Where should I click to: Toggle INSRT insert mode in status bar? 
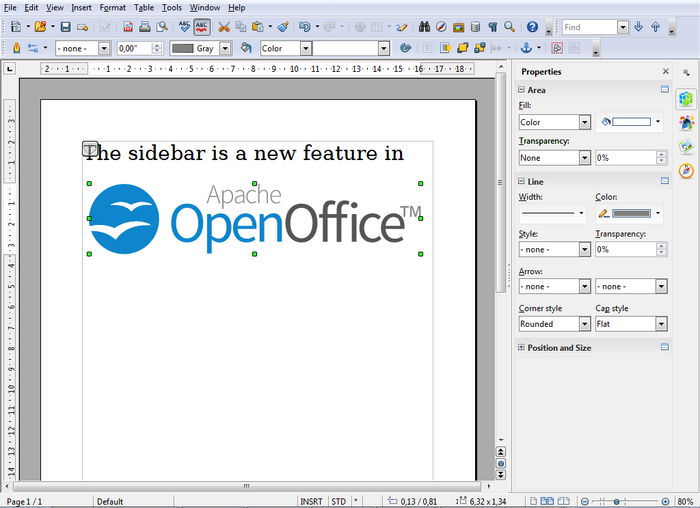click(x=311, y=501)
